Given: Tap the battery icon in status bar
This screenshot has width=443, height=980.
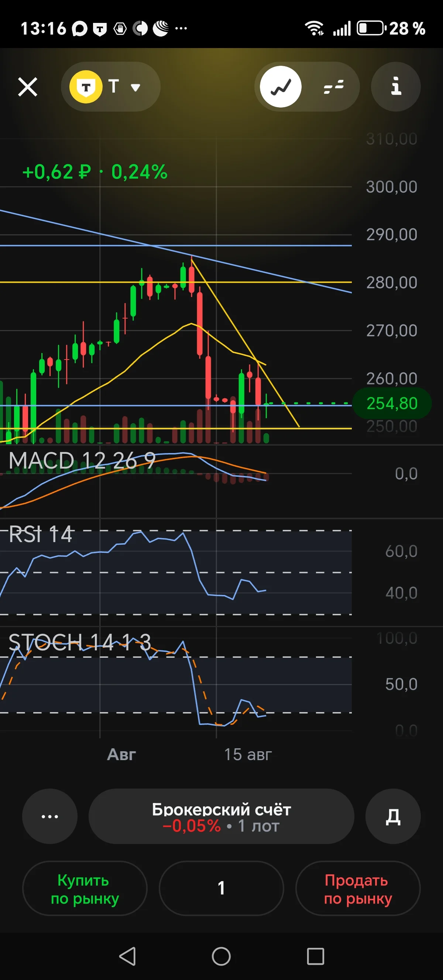Looking at the screenshot, I should tap(372, 28).
